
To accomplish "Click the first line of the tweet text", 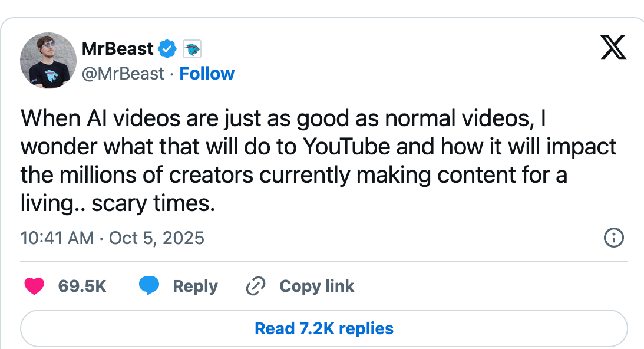I will (283, 118).
